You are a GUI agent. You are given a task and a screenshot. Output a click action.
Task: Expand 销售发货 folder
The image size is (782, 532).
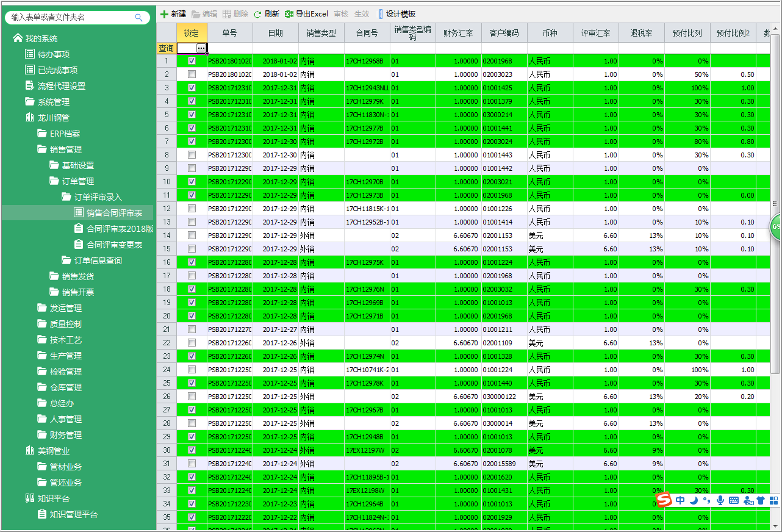click(x=71, y=276)
